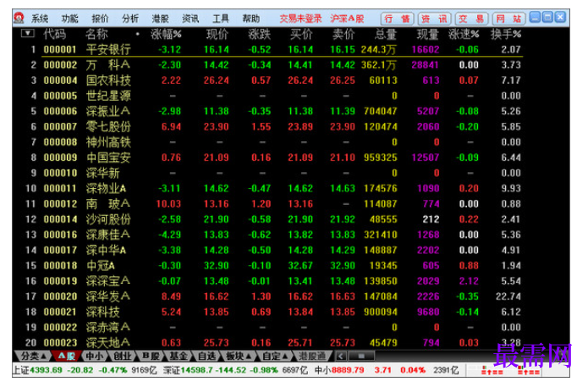Click the 网站 button
This screenshot has height=382, width=588.
(508, 19)
